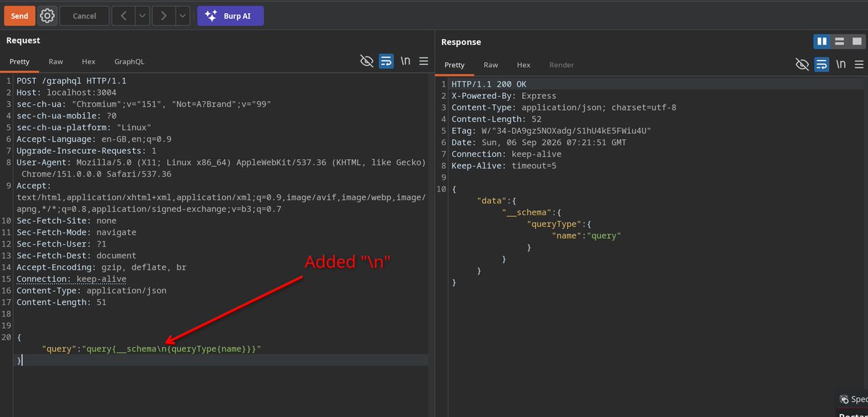The width and height of the screenshot is (868, 417).
Task: Select top-bottom split layout icon
Action: click(x=839, y=42)
